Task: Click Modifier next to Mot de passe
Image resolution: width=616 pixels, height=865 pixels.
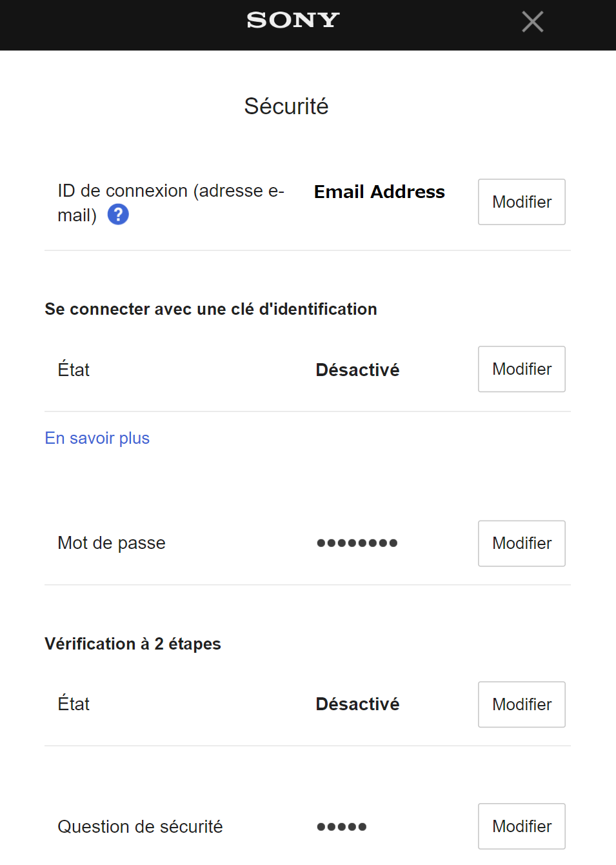Action: pos(521,543)
